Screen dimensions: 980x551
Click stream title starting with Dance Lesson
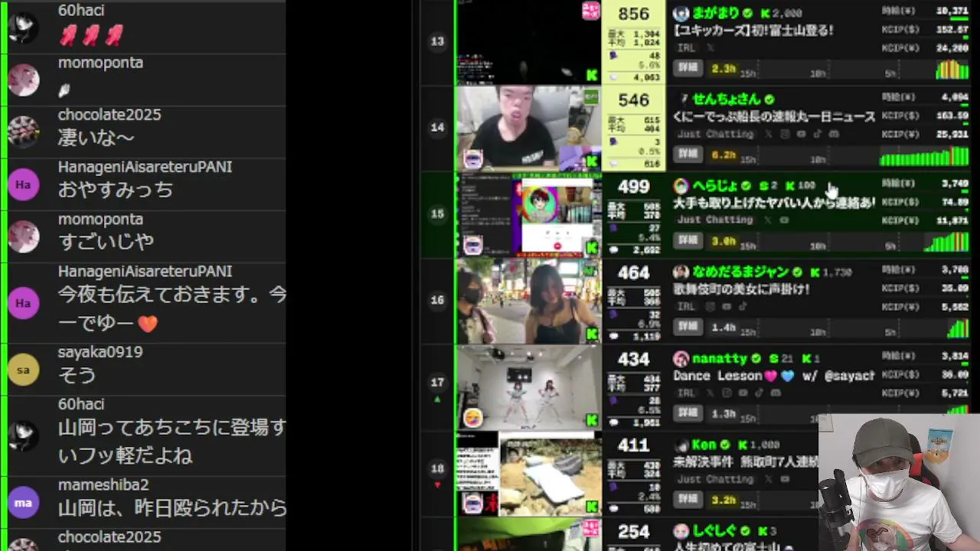(x=773, y=376)
